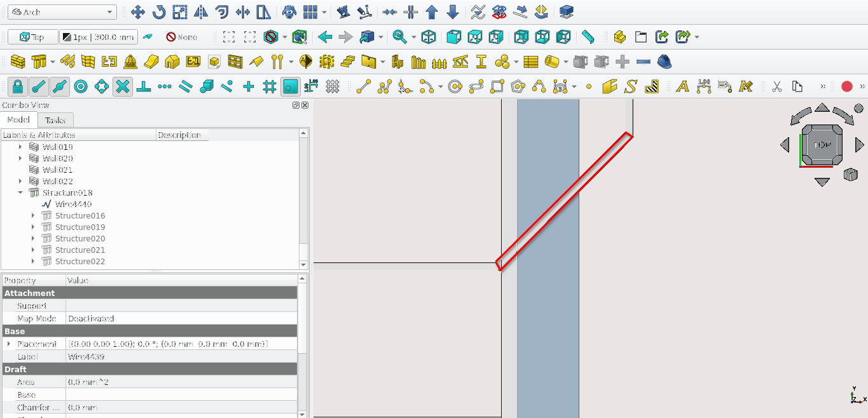Toggle snap to grid
The width and height of the screenshot is (868, 418).
269,86
